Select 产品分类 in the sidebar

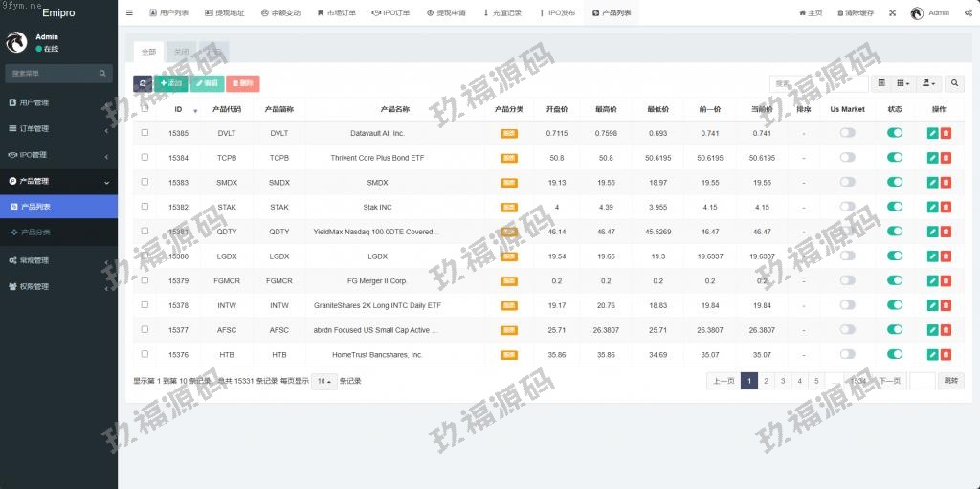tap(36, 232)
